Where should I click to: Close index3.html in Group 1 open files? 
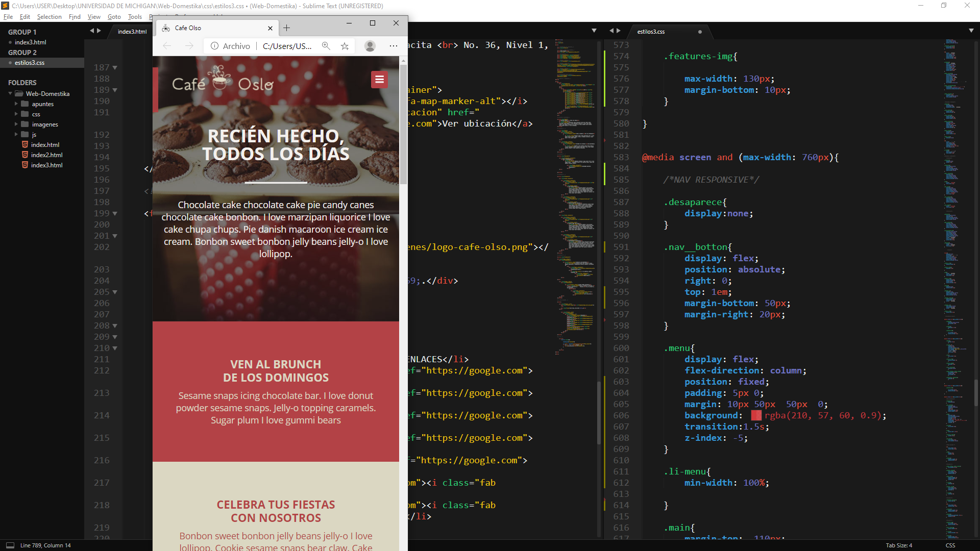[10, 42]
